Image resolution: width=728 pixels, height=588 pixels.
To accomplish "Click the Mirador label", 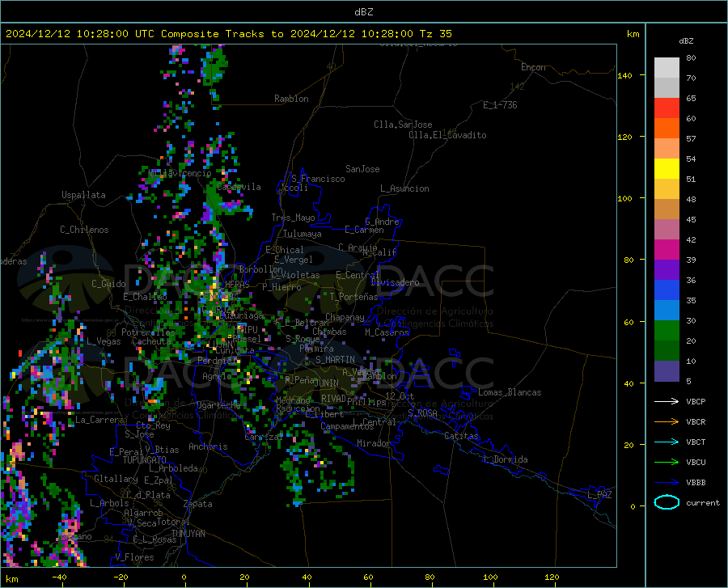I will point(374,443).
